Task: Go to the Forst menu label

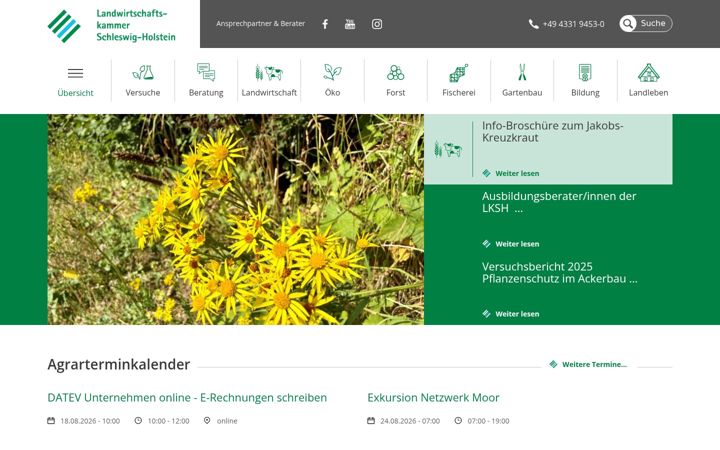Action: coord(395,93)
